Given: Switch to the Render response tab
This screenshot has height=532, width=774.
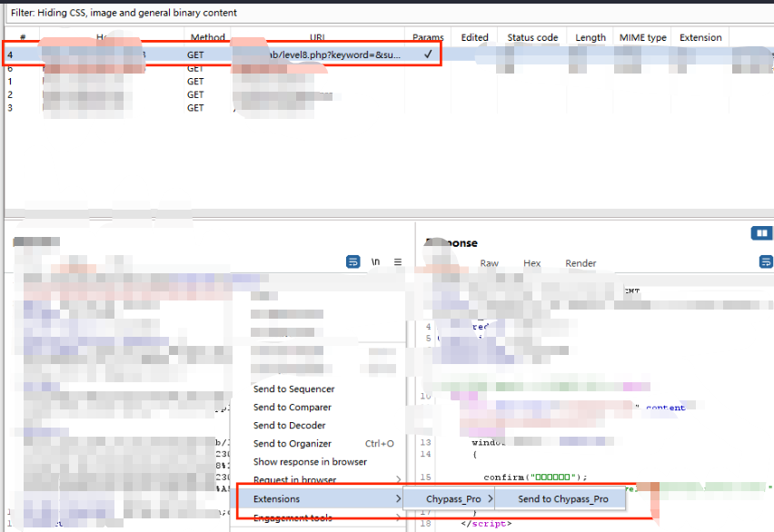Looking at the screenshot, I should 580,263.
